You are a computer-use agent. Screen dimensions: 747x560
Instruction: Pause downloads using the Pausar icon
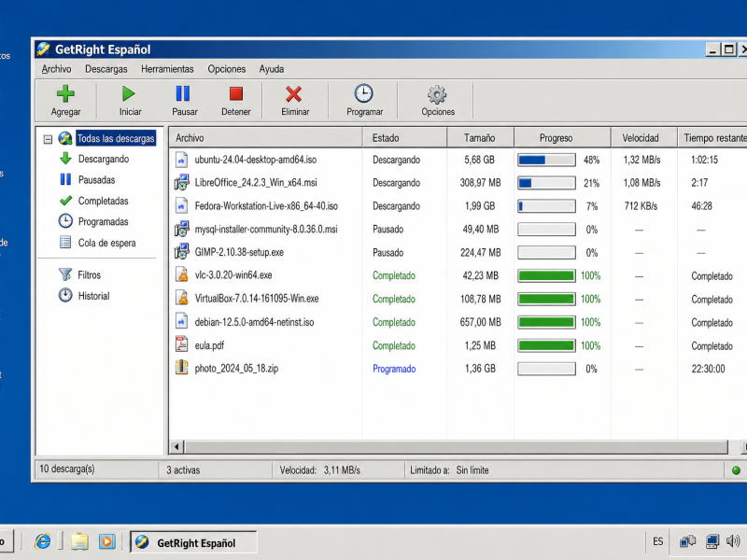[x=183, y=94]
